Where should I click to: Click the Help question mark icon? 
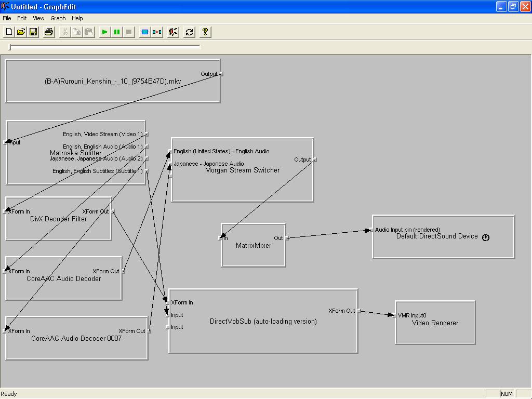(205, 32)
